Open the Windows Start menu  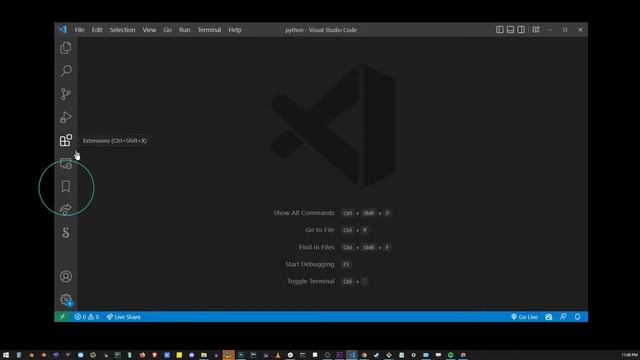[6, 355]
